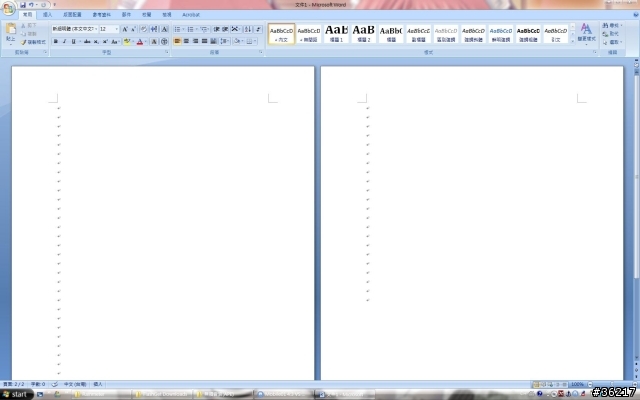This screenshot has height=400, width=640.
Task: Decrease the paragraph indent
Action: click(x=216, y=29)
